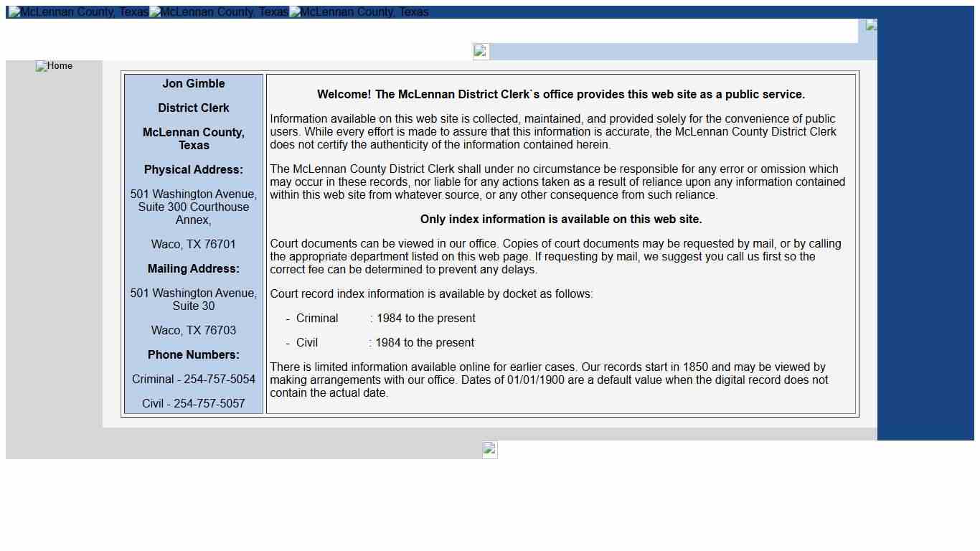
Task: Click the third McLennan County, Texas banner image
Action: coord(359,12)
